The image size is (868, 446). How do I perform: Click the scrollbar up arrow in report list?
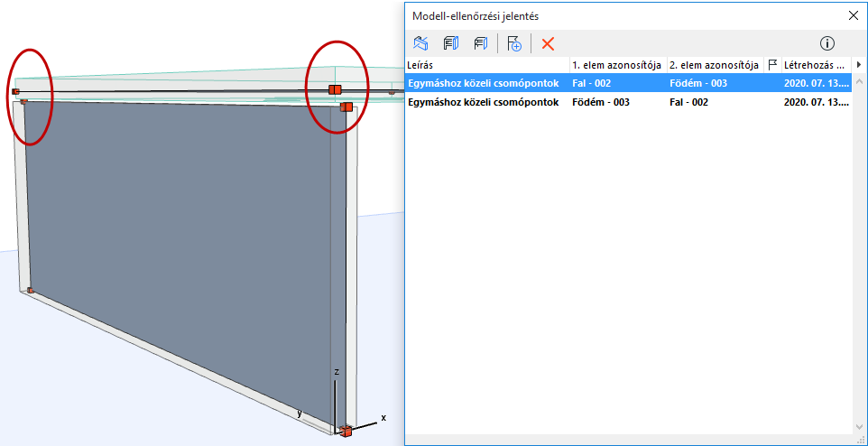pos(859,81)
